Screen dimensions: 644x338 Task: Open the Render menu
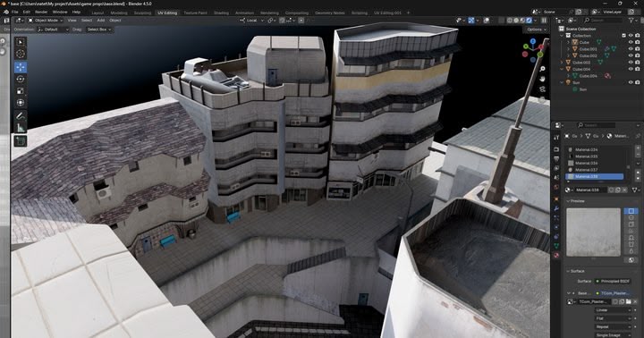41,13
